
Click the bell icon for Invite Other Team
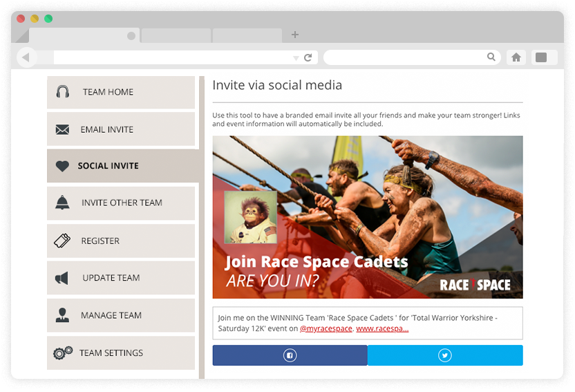click(62, 203)
